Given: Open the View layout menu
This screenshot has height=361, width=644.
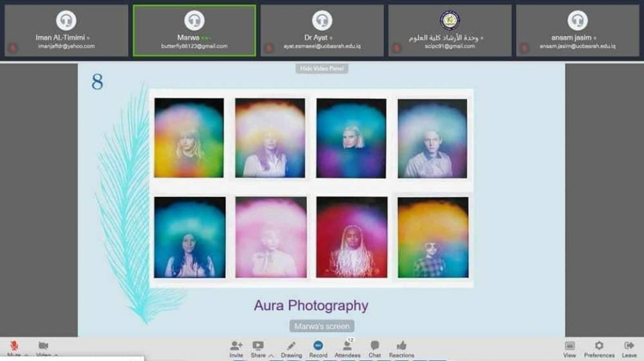Looking at the screenshot, I should coord(569,346).
